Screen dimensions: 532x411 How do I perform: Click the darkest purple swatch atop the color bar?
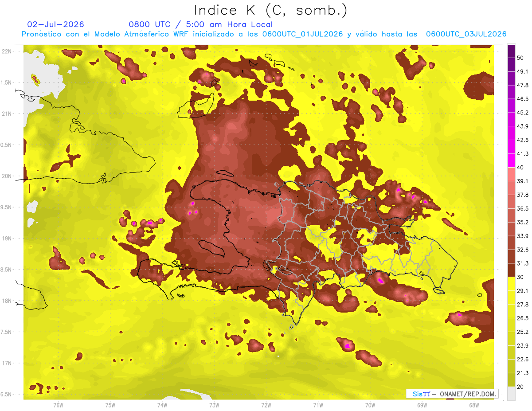(x=511, y=51)
